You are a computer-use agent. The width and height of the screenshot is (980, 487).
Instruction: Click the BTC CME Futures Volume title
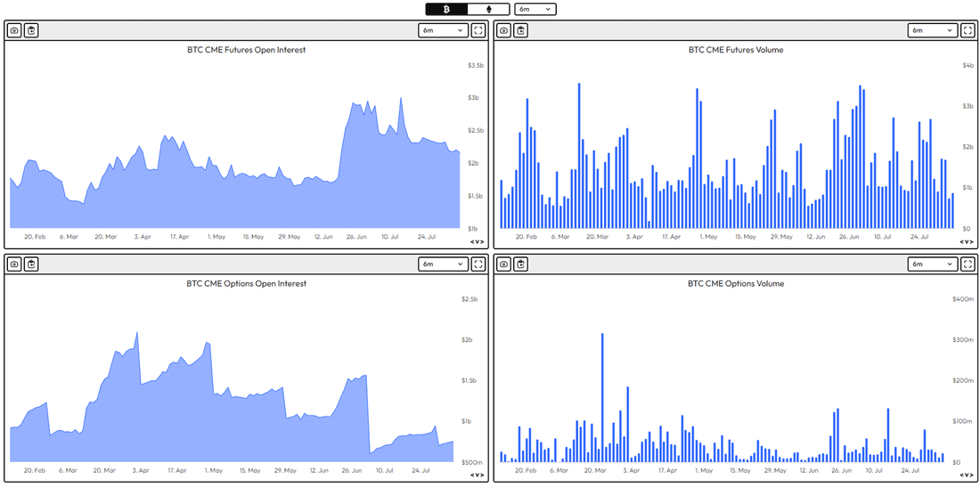(736, 50)
